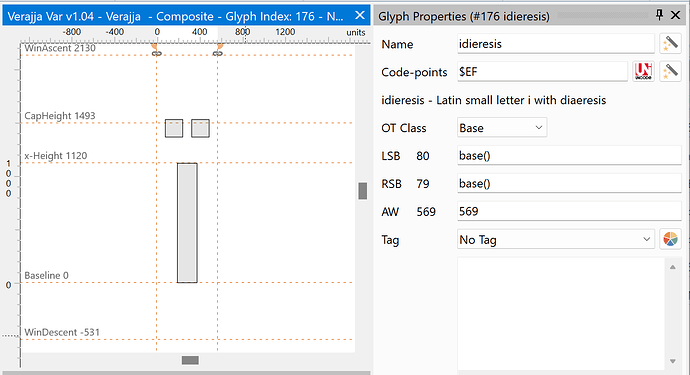Open the tag color wheel icon
Screen dimensions: 690x375
pos(670,239)
